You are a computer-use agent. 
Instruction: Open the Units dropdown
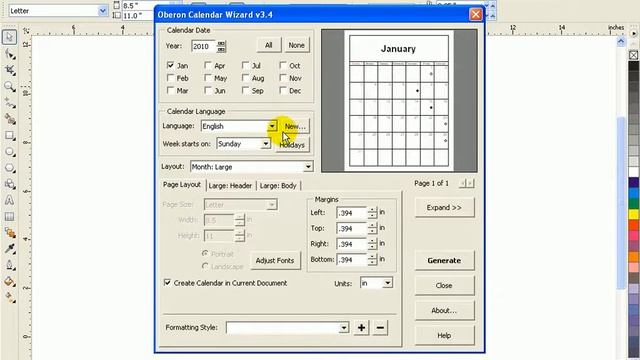pos(388,282)
